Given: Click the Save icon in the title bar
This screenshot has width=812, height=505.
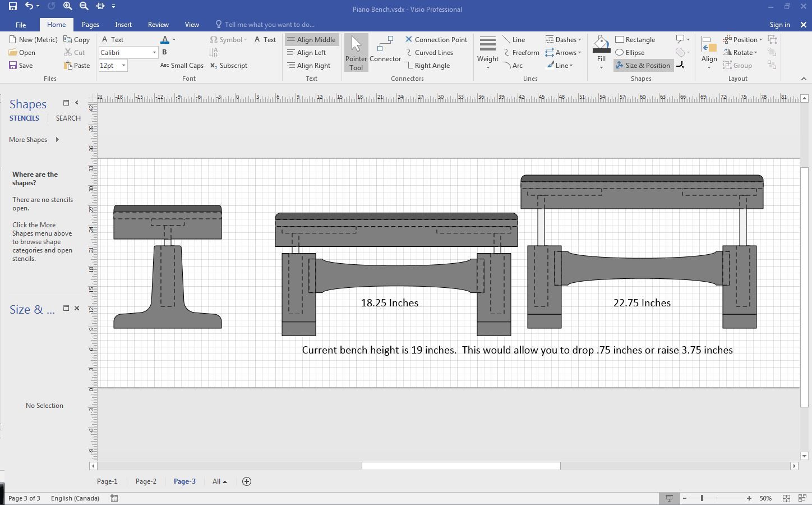Looking at the screenshot, I should (13, 6).
